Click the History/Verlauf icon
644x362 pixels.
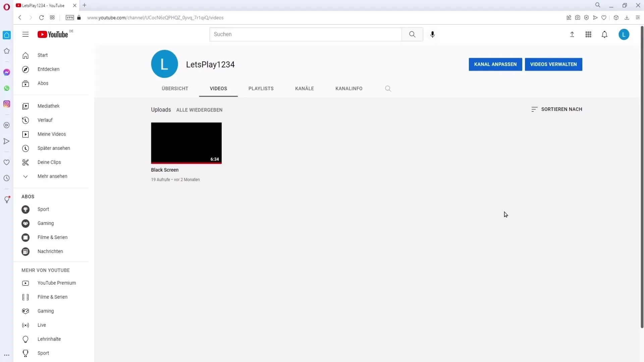click(25, 120)
